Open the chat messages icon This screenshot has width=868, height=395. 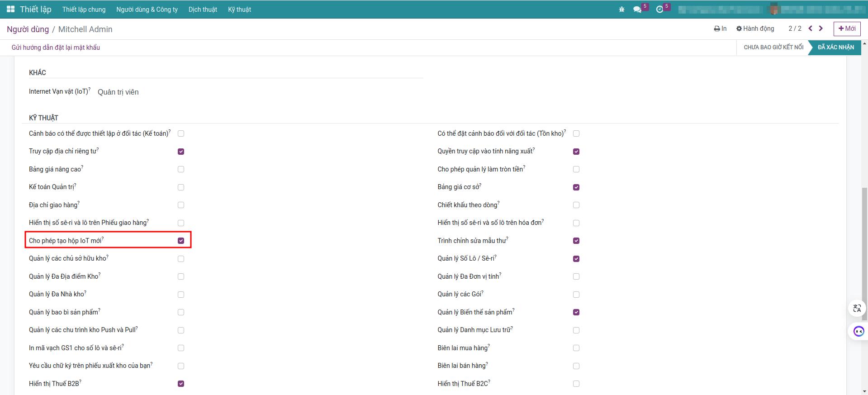click(637, 10)
